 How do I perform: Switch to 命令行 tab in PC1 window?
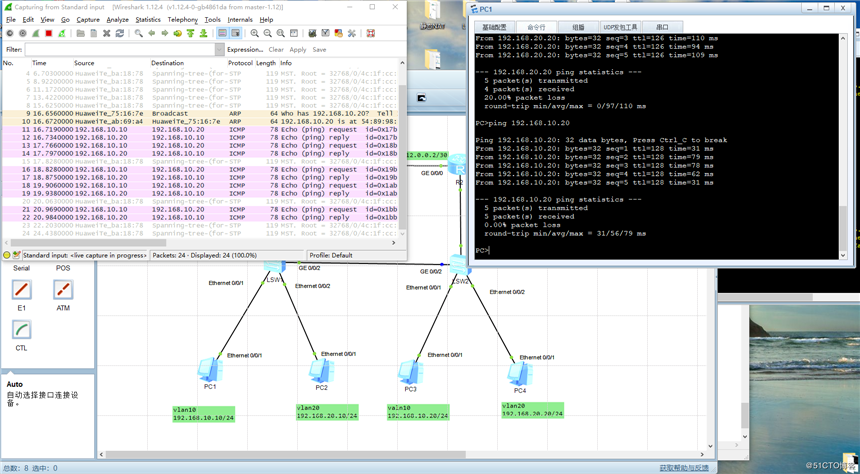536,27
